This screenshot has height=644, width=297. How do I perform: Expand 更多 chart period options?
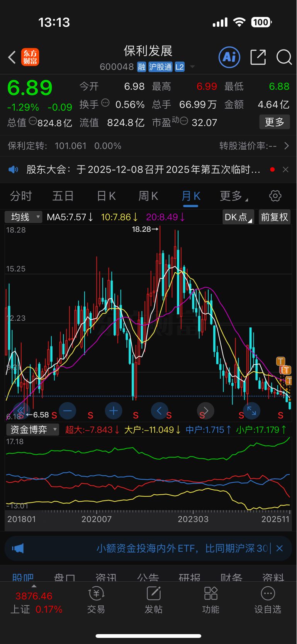coord(234,196)
